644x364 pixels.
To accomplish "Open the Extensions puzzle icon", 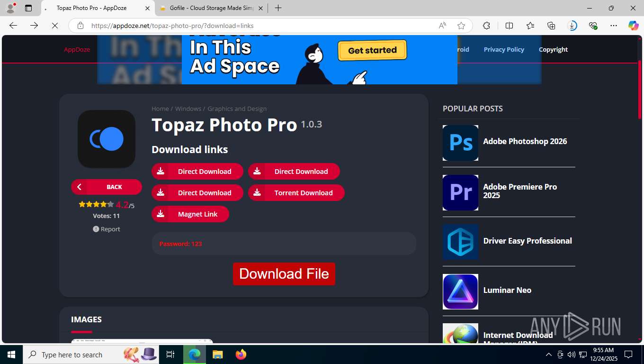I will (x=486, y=26).
